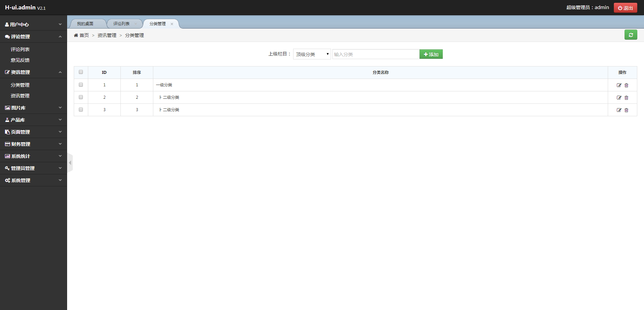Click the trash icon in row ID 3
The height and width of the screenshot is (310, 644).
pyautogui.click(x=626, y=110)
